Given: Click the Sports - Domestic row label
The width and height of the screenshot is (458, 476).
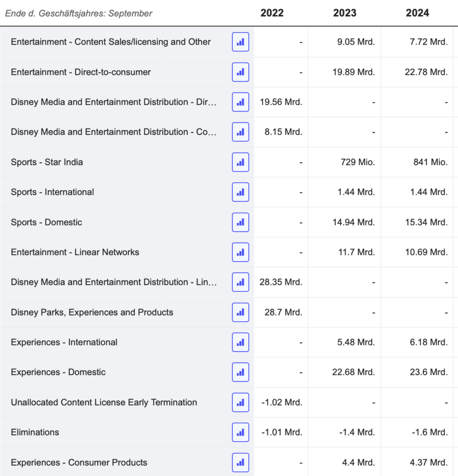Looking at the screenshot, I should (x=46, y=222).
